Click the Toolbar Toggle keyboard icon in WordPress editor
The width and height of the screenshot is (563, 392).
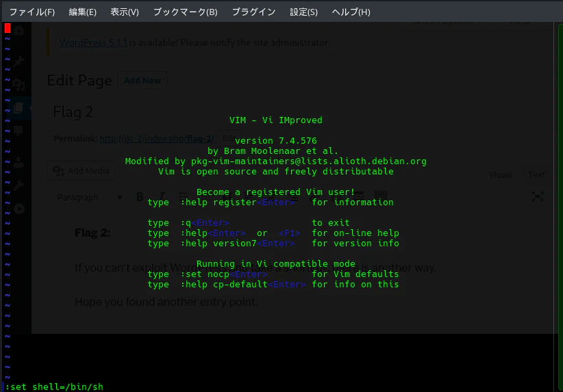click(x=381, y=196)
